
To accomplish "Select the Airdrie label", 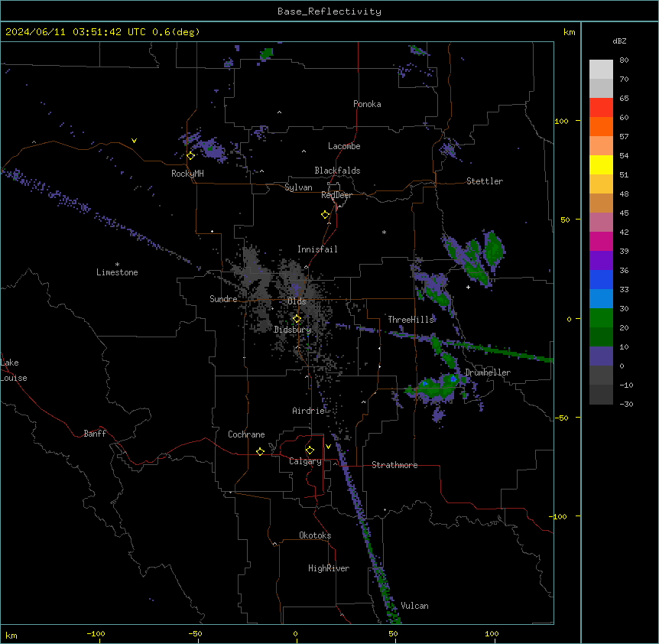I will (309, 411).
